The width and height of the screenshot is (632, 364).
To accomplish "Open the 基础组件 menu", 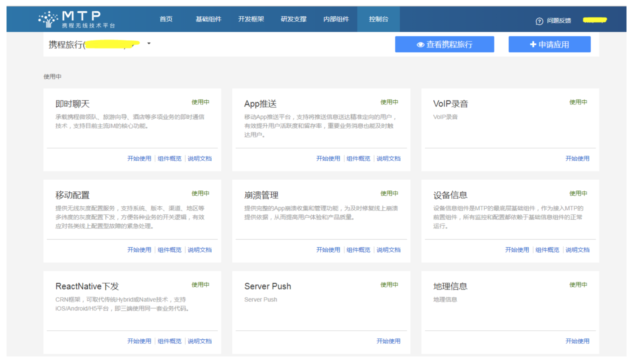I will [x=208, y=19].
